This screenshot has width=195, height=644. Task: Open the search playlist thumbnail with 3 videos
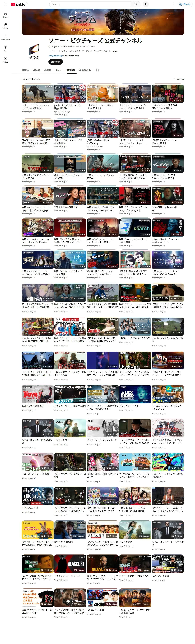click(135, 228)
